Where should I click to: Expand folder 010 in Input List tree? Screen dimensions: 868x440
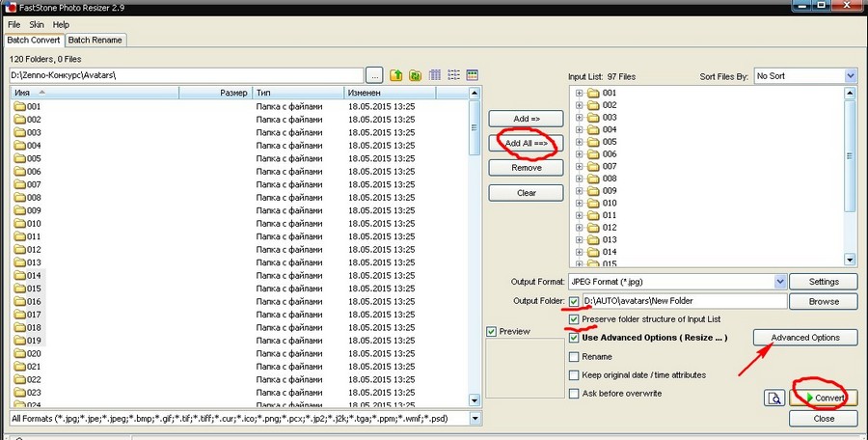pyautogui.click(x=580, y=203)
